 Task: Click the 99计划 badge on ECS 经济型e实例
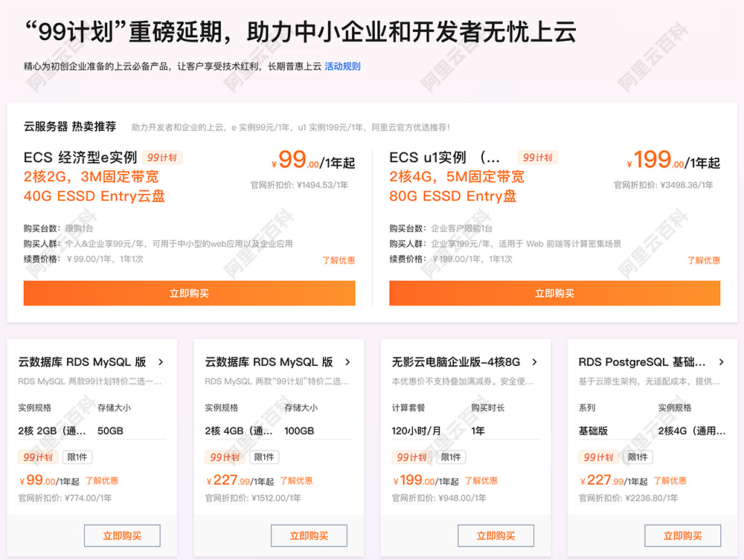coord(163,158)
